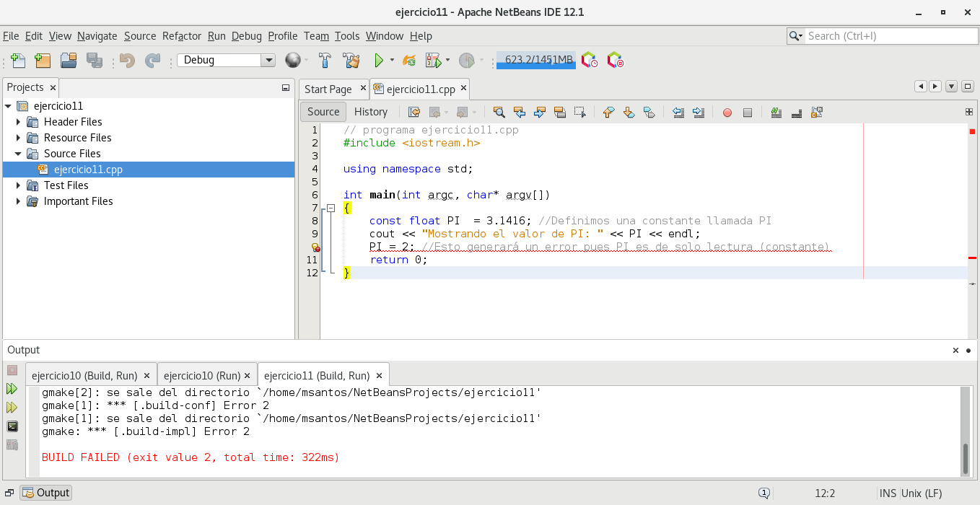980x505 pixels.
Task: Click the Open Project folder icon
Action: click(x=68, y=61)
